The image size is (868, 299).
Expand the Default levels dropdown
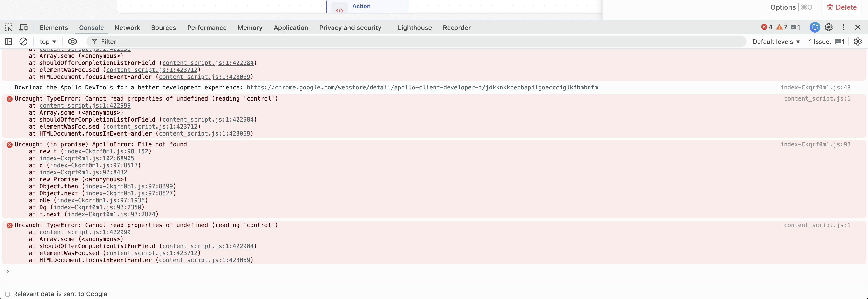point(776,41)
